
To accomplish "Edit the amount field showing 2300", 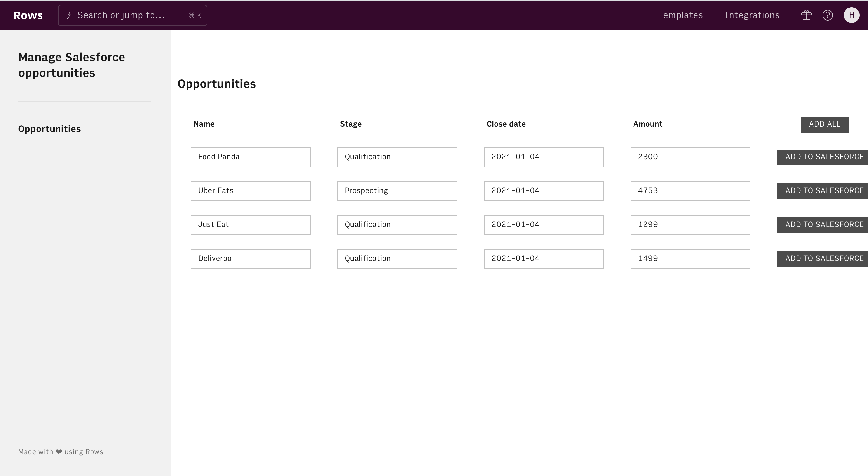I will (690, 157).
